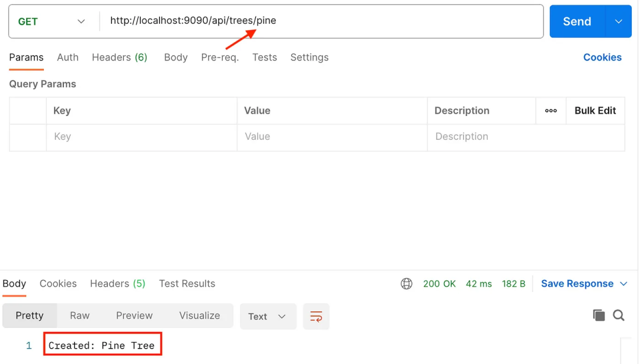
Task: Click the Save Response button
Action: point(577,284)
